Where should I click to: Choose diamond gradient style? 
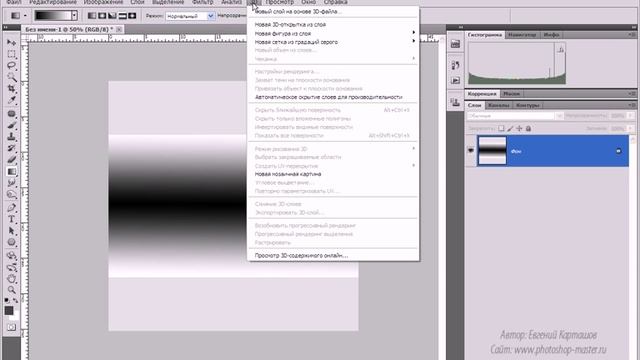pos(132,16)
